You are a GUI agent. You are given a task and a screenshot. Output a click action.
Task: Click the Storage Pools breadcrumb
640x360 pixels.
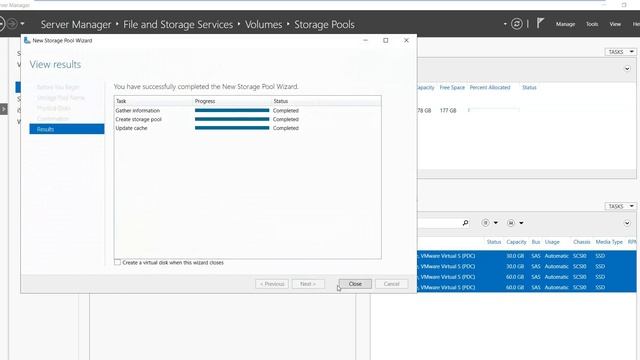(x=324, y=24)
